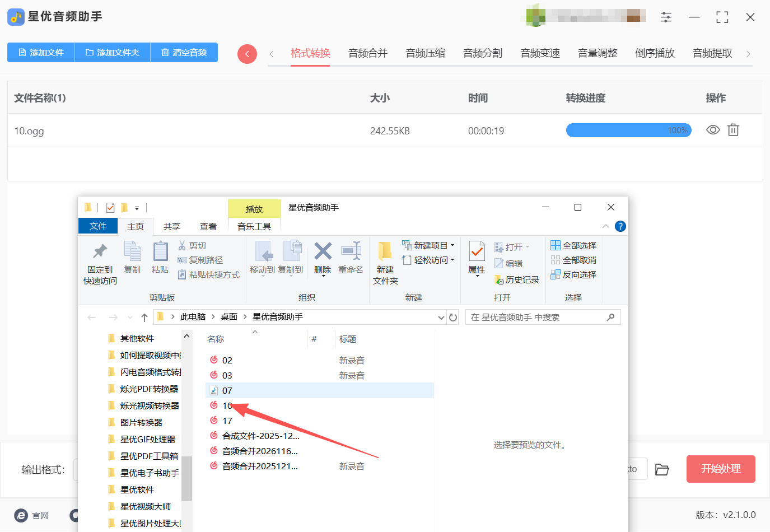Collapse the Explorer ribbon chevron
This screenshot has height=532, width=770.
coord(605,226)
